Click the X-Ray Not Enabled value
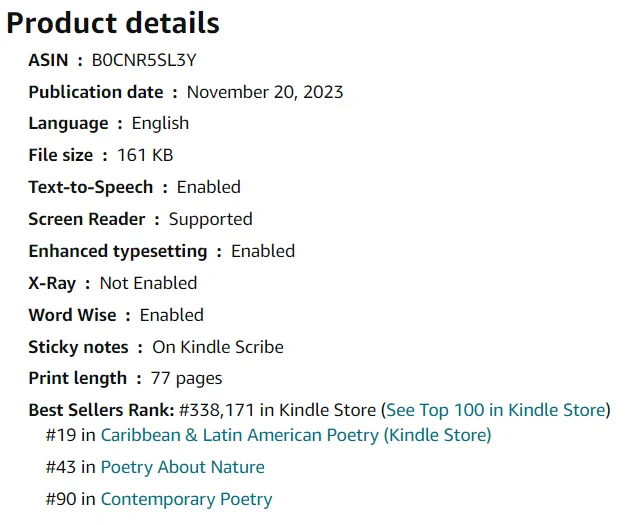638x525 pixels. point(149,283)
